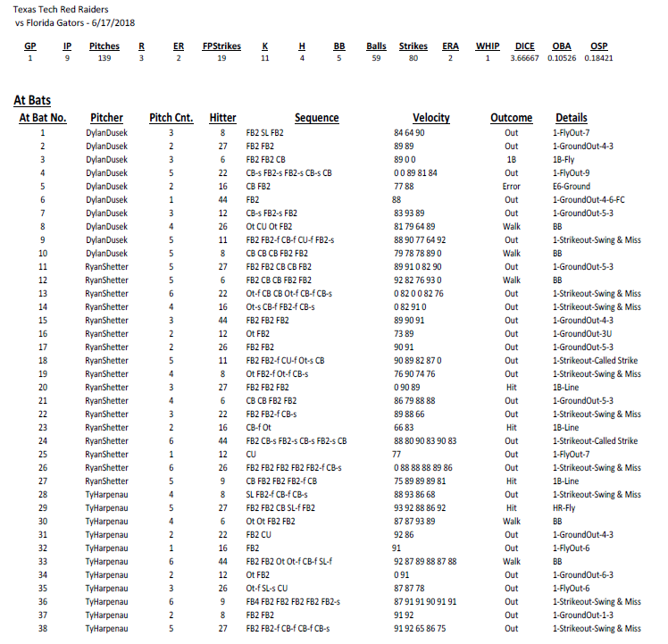
Task: Click the 'Hit' outcome in at bat 20
Action: point(511,388)
